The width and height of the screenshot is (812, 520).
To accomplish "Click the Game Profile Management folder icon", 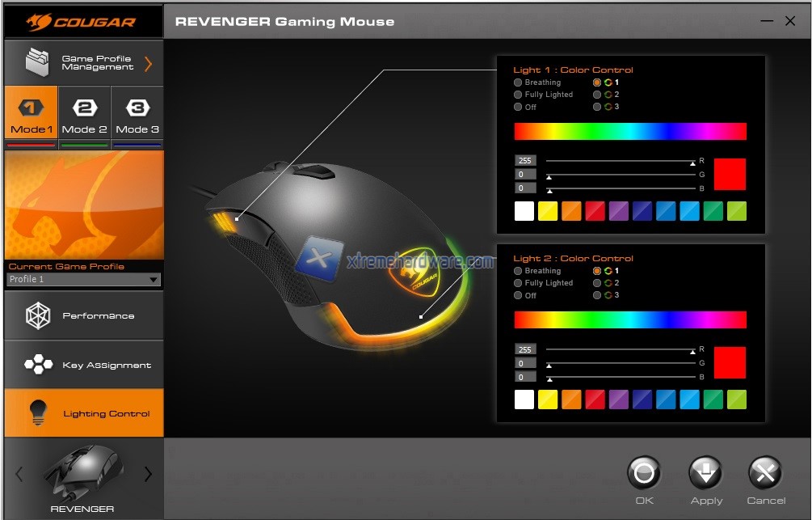I will [38, 62].
